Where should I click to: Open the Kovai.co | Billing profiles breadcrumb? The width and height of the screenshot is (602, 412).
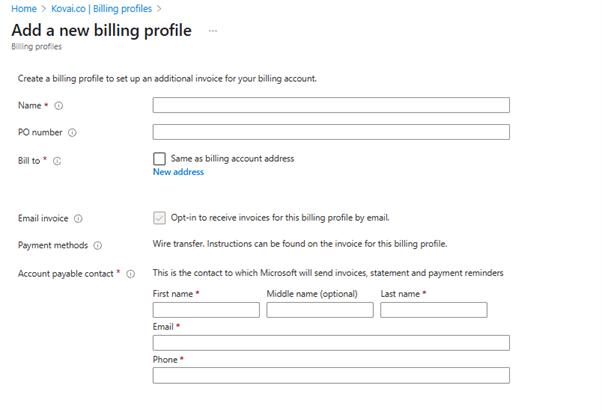click(x=101, y=8)
